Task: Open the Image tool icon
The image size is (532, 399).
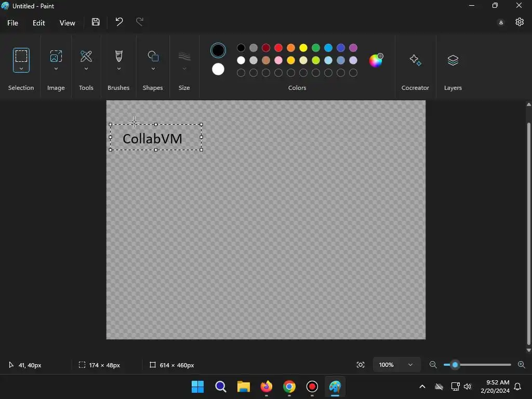Action: 56,56
